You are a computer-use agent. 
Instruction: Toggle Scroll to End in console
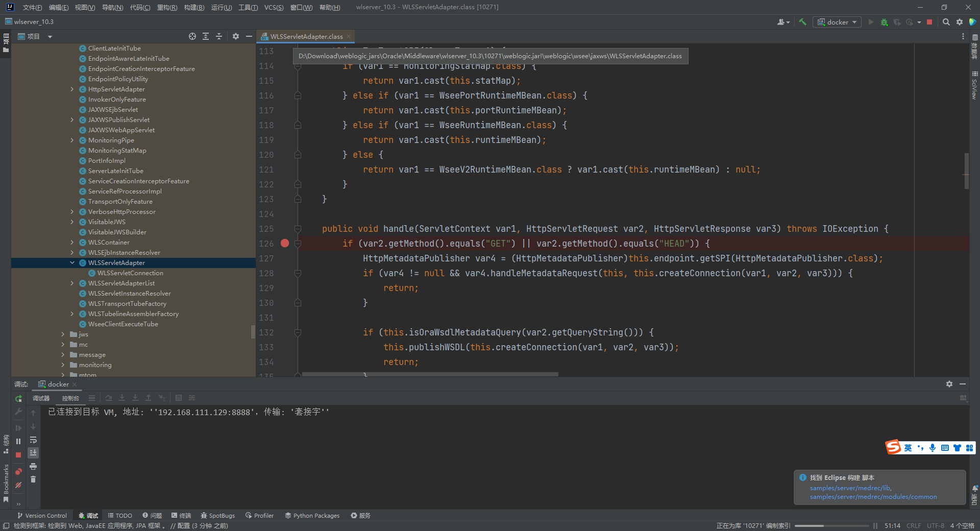tap(33, 453)
